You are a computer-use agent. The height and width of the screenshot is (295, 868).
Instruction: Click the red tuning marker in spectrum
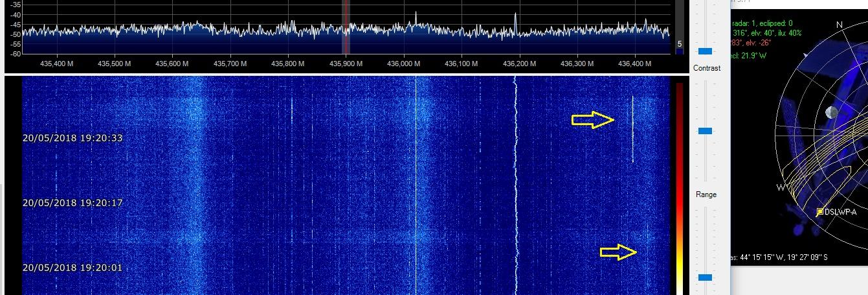(x=346, y=26)
